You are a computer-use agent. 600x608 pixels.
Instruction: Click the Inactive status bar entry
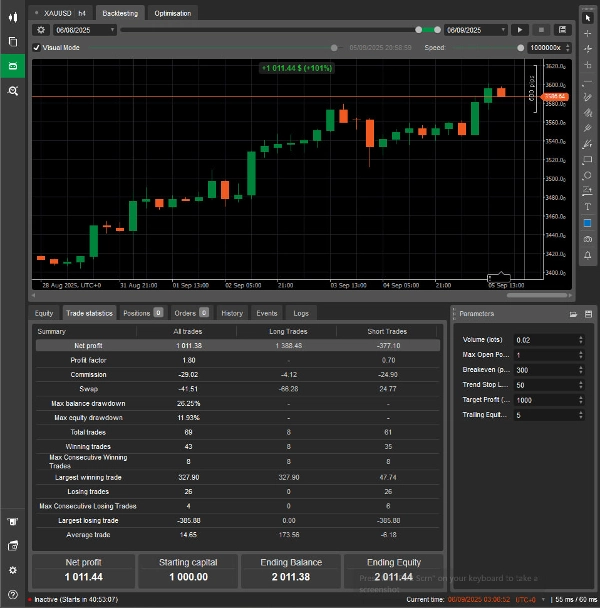pos(73,599)
